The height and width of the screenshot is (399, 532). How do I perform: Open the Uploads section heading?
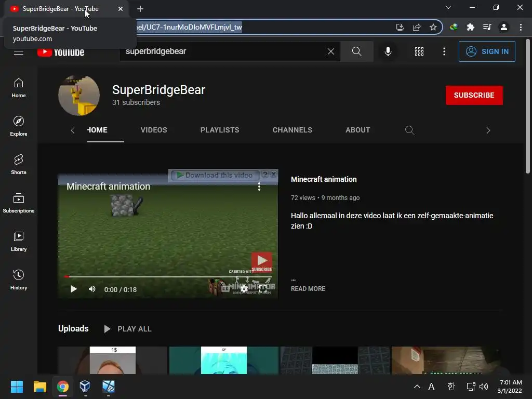(73, 329)
